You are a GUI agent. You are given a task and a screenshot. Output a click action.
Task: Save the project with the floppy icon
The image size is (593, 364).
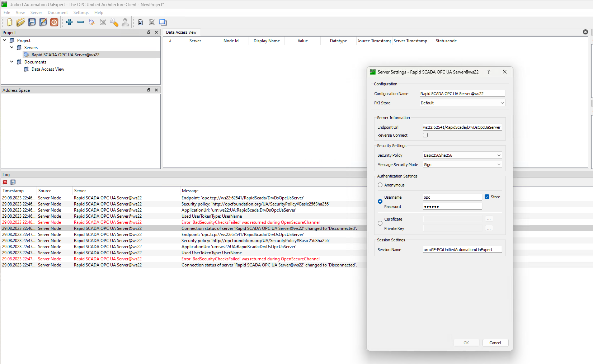32,22
